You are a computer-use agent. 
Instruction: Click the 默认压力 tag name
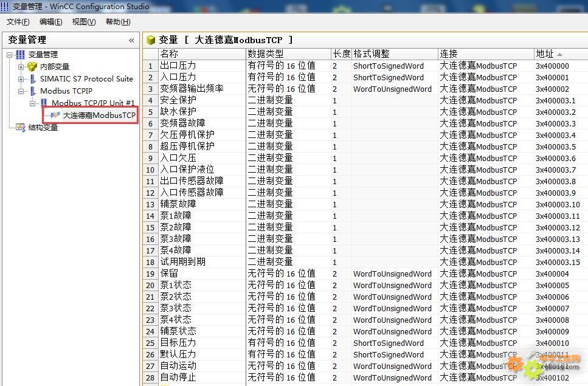[x=178, y=354]
